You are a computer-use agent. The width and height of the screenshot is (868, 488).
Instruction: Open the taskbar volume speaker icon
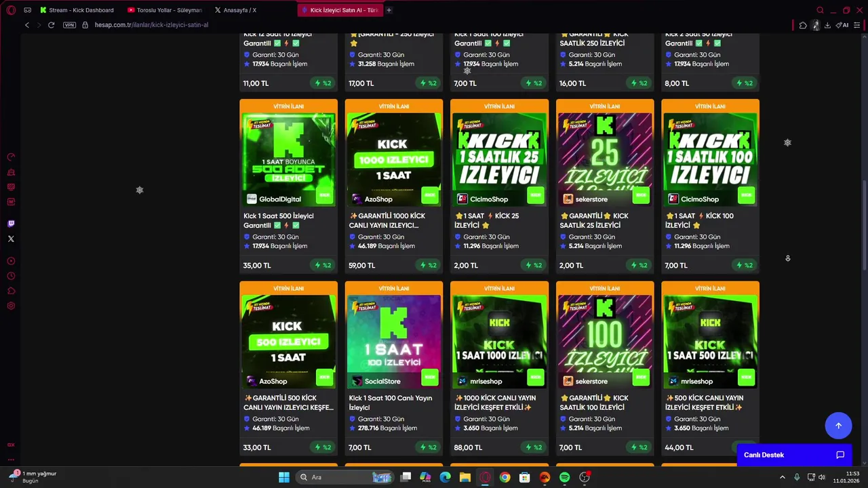tap(822, 477)
